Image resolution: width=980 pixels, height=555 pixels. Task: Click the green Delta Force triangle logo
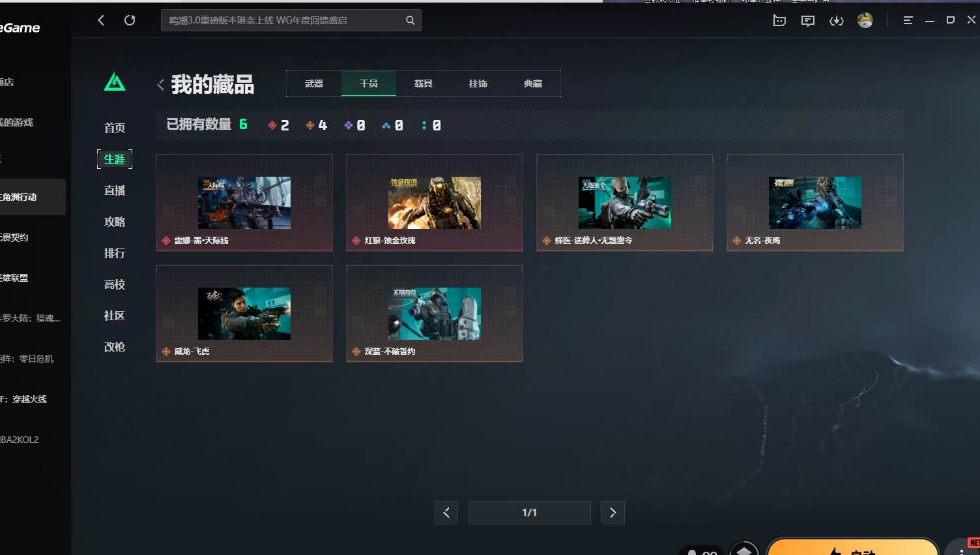pyautogui.click(x=115, y=82)
